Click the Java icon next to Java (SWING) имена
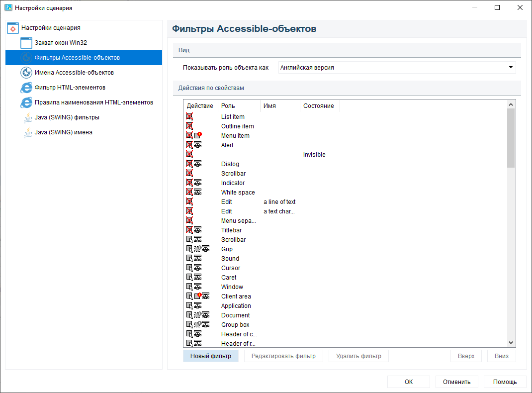This screenshot has height=393, width=532. pos(28,132)
